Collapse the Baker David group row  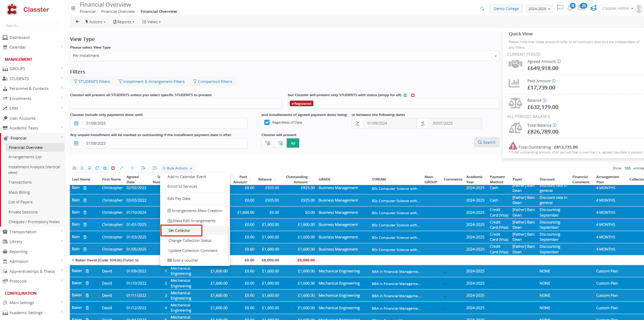click(x=73, y=260)
